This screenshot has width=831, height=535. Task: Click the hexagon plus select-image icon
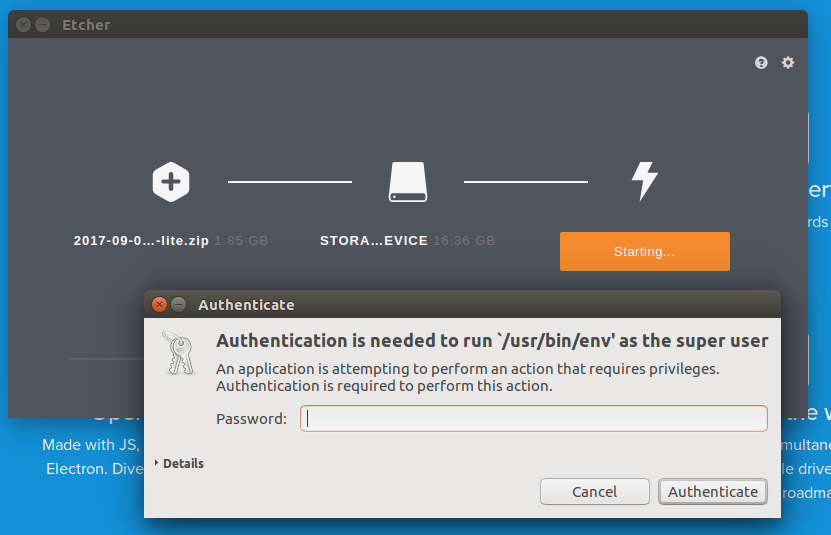tap(171, 182)
